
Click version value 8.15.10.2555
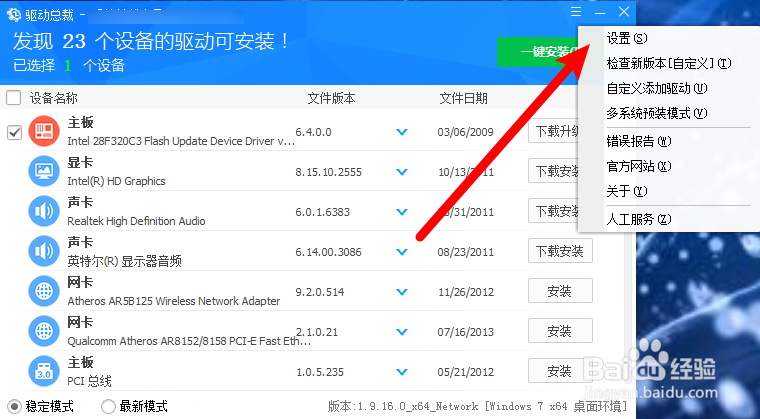329,172
